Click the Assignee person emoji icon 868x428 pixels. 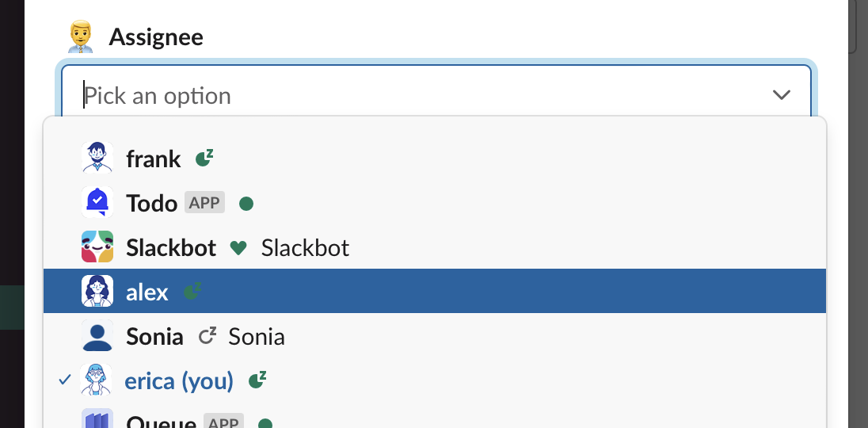81,37
